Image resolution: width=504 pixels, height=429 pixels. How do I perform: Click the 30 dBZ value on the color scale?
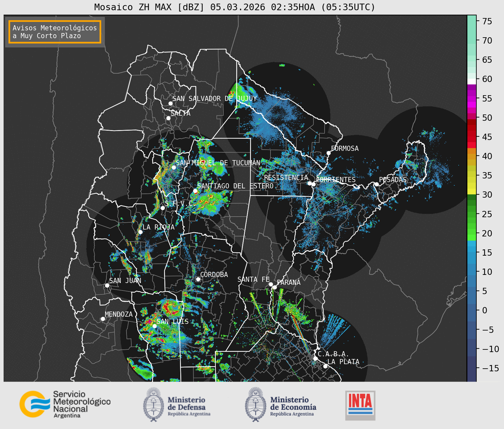487,195
